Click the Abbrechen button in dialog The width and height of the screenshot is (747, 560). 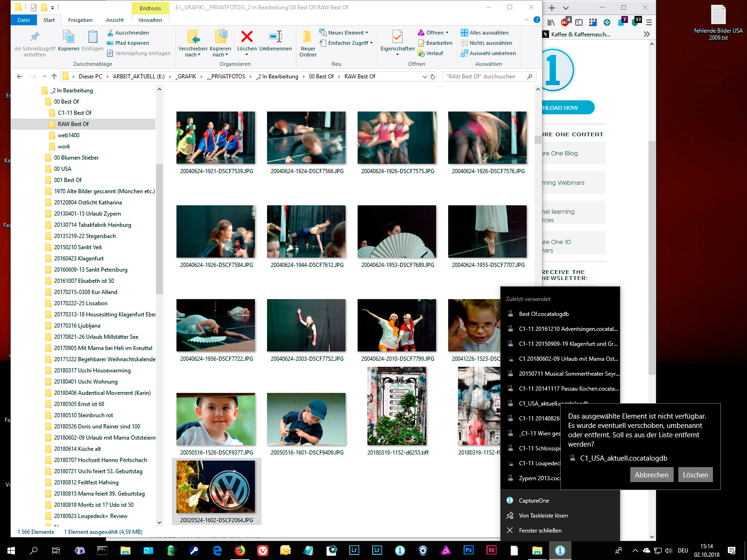(651, 475)
